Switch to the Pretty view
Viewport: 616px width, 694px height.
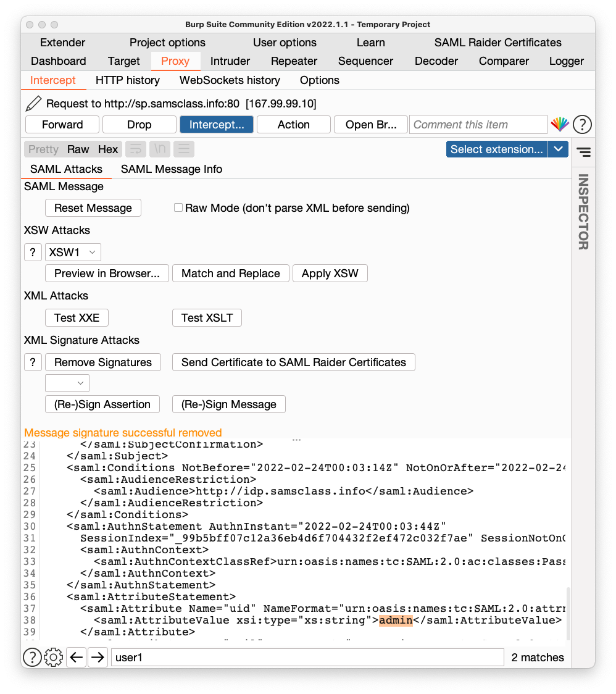43,149
